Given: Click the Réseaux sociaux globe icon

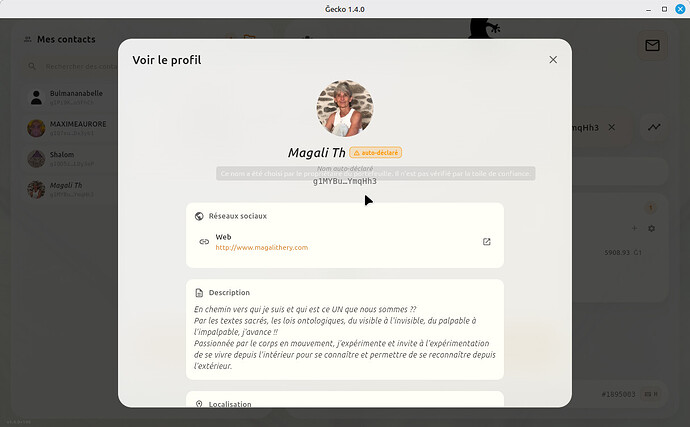Looking at the screenshot, I should point(199,216).
